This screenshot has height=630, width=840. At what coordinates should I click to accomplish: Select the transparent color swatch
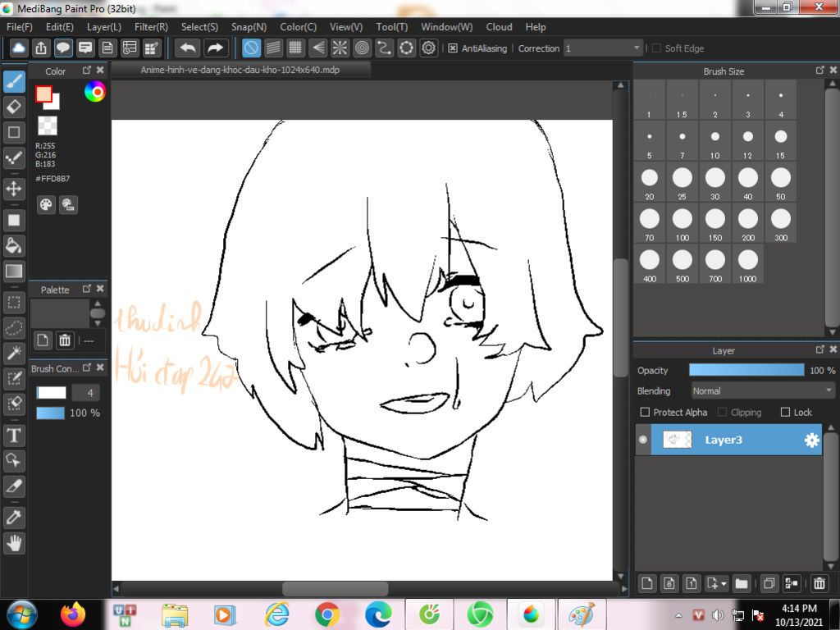[47, 126]
